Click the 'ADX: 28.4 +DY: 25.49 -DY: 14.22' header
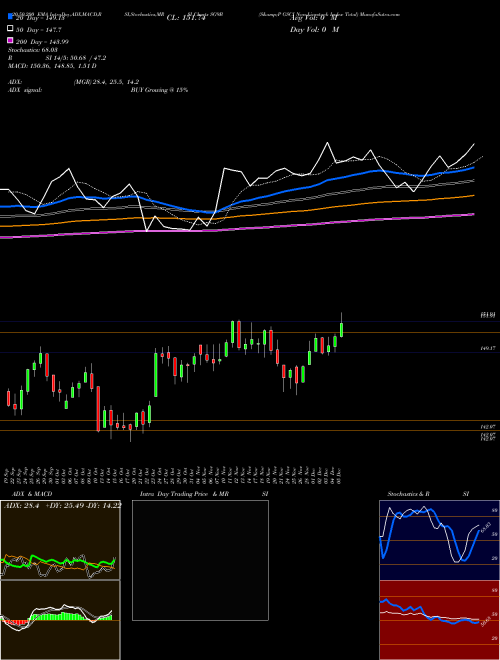500x660 pixels. [x=63, y=506]
